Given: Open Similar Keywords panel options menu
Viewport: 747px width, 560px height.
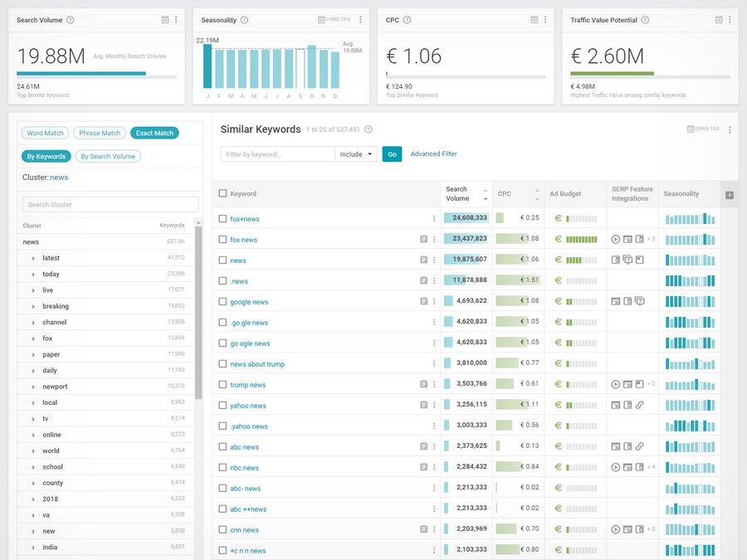Looking at the screenshot, I should (x=730, y=129).
